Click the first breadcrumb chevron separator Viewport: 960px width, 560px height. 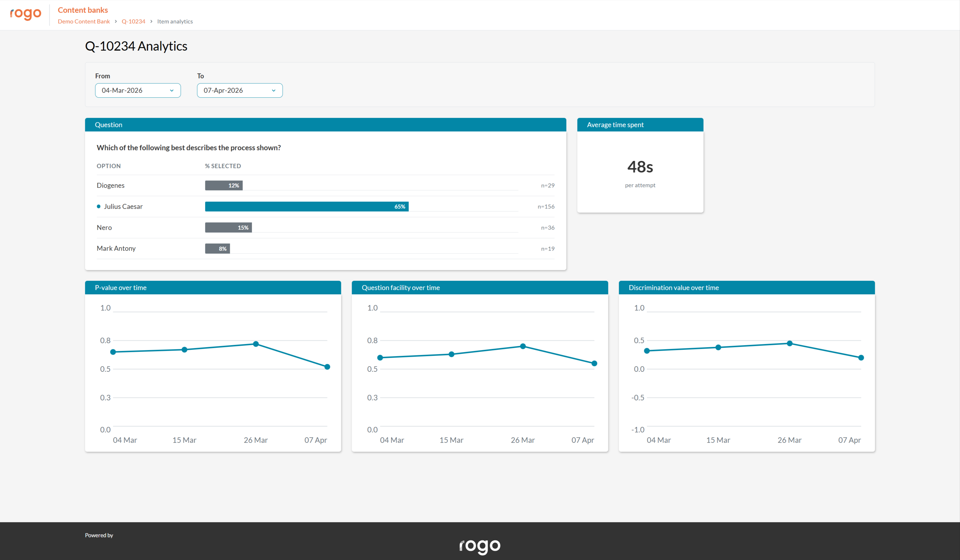click(116, 21)
